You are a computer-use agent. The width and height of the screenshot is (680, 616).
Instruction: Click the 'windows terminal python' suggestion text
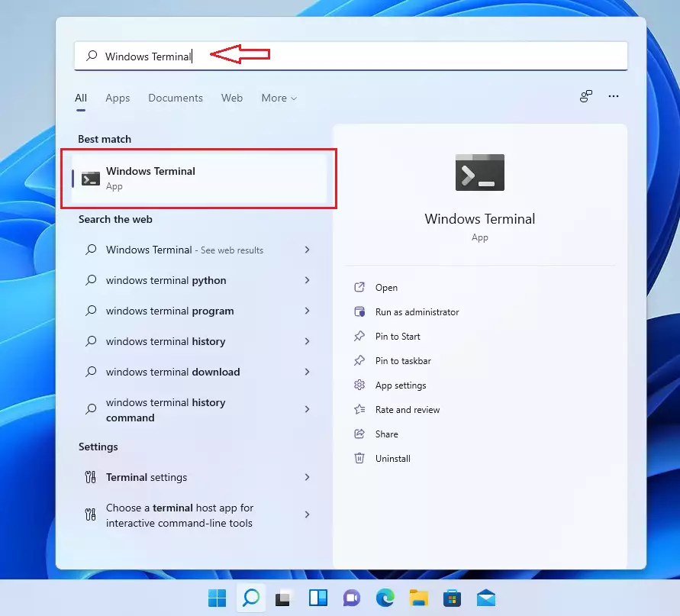[166, 280]
